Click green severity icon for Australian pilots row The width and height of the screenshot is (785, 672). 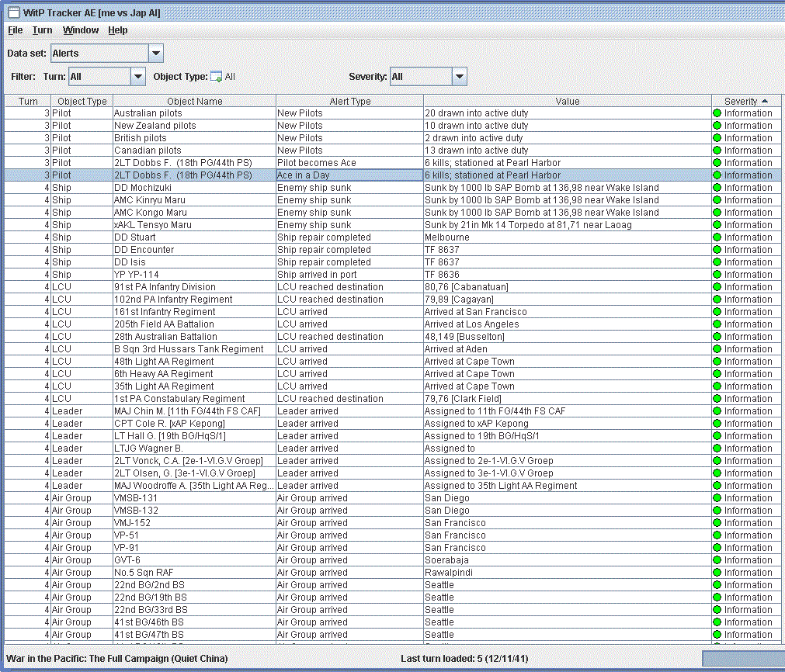[717, 113]
